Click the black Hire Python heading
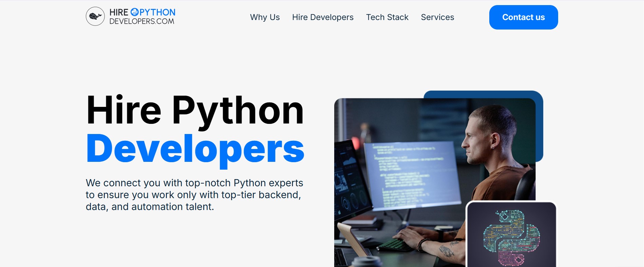This screenshot has height=267, width=644. pos(195,110)
